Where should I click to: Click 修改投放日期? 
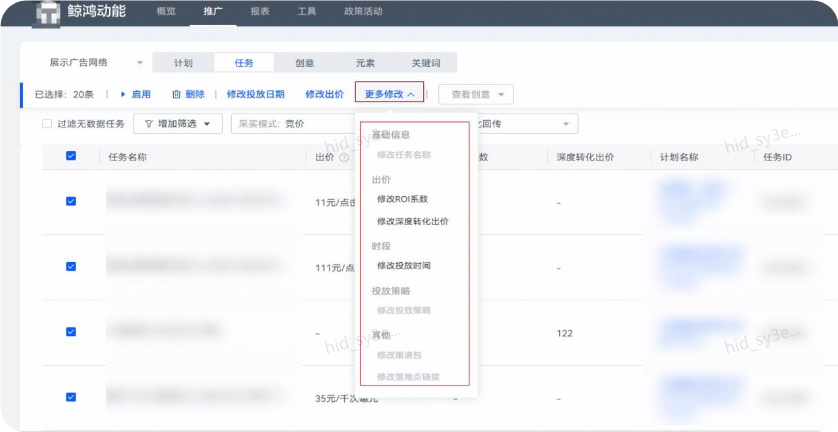pyautogui.click(x=255, y=94)
